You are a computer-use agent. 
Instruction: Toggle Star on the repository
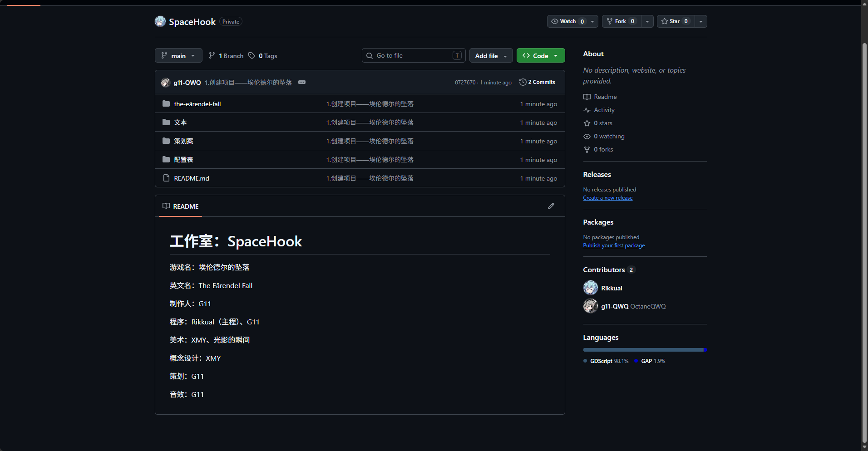676,21
